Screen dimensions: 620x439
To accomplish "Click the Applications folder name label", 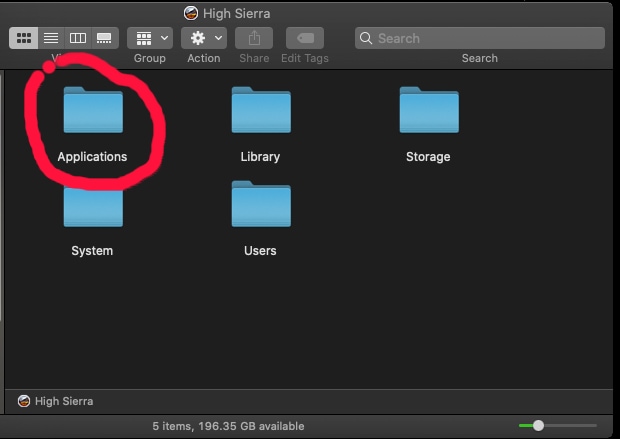I will (93, 157).
